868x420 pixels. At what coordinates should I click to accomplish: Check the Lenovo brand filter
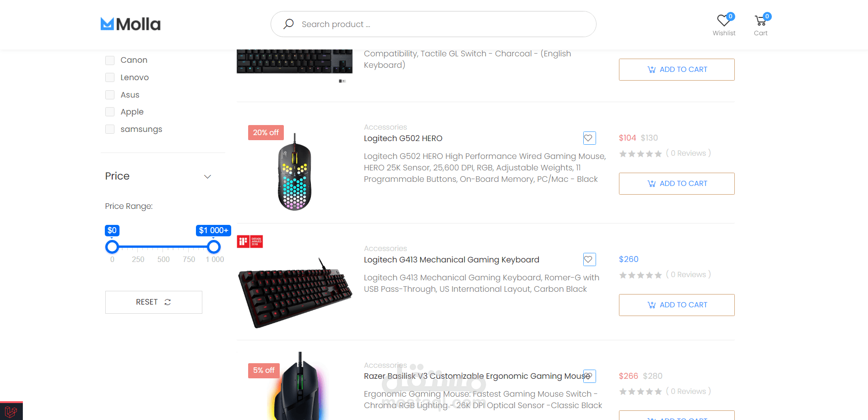pyautogui.click(x=110, y=77)
